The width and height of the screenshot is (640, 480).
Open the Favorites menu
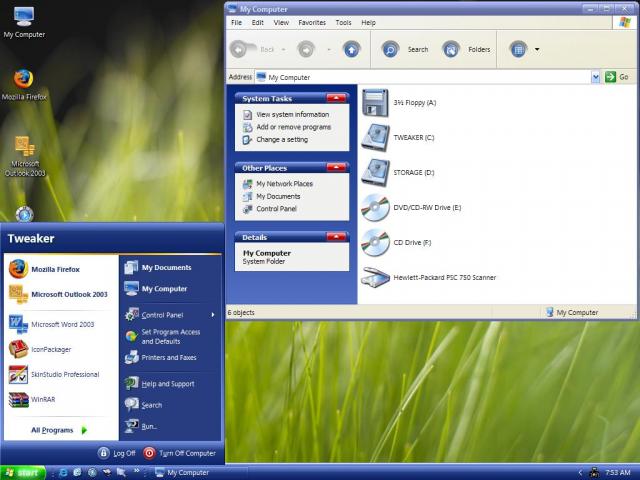312,23
